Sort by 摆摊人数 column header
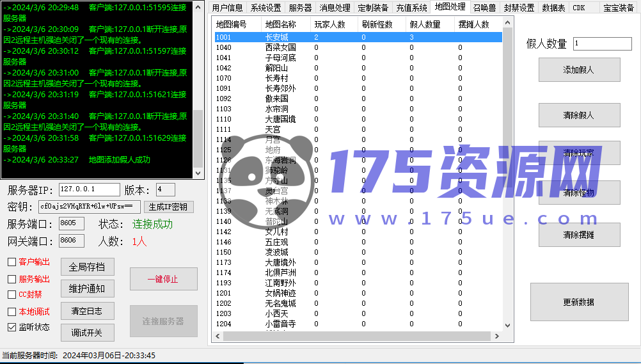The width and height of the screenshot is (641, 364). 479,24
